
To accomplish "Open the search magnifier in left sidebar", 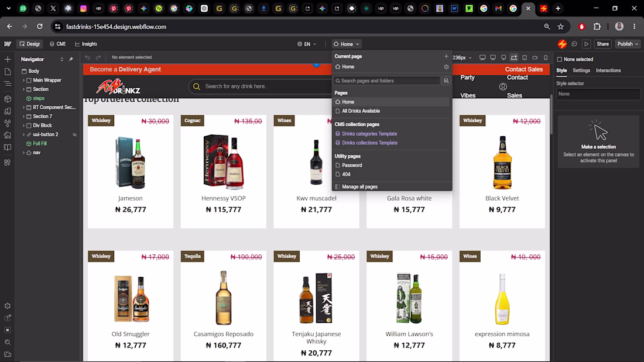I will click(x=8, y=342).
